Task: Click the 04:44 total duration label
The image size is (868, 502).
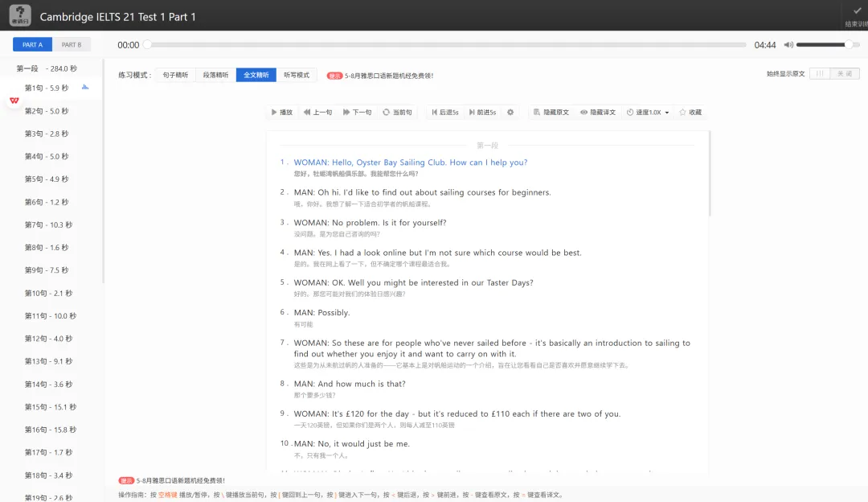Action: (x=764, y=45)
